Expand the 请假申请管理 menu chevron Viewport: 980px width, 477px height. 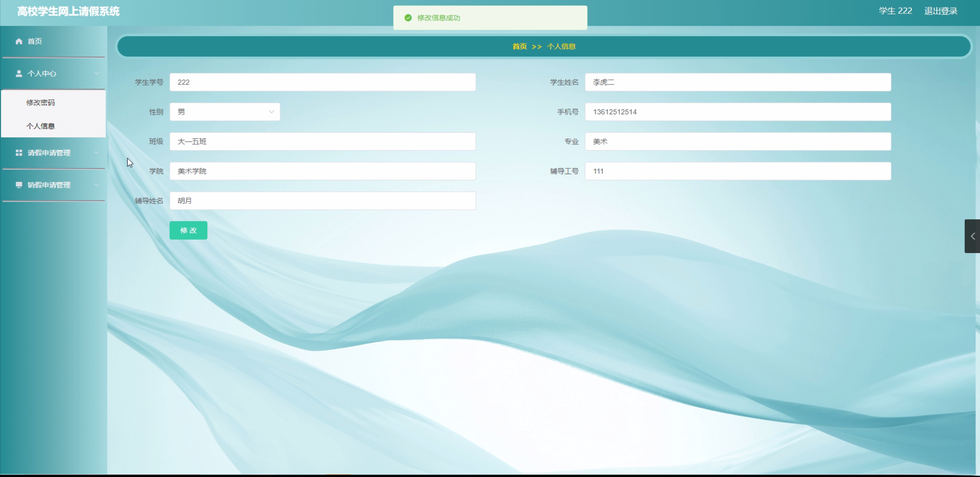(x=97, y=153)
